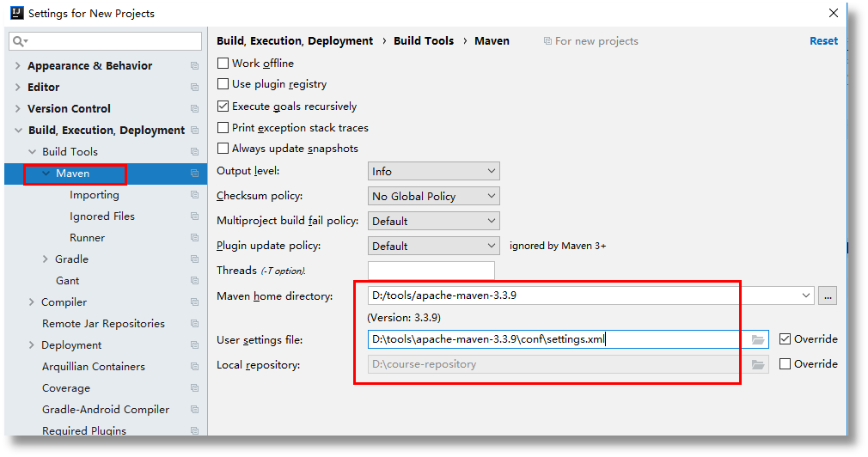868x457 pixels.
Task: Click browse button beside Maven home directory
Action: 828,296
